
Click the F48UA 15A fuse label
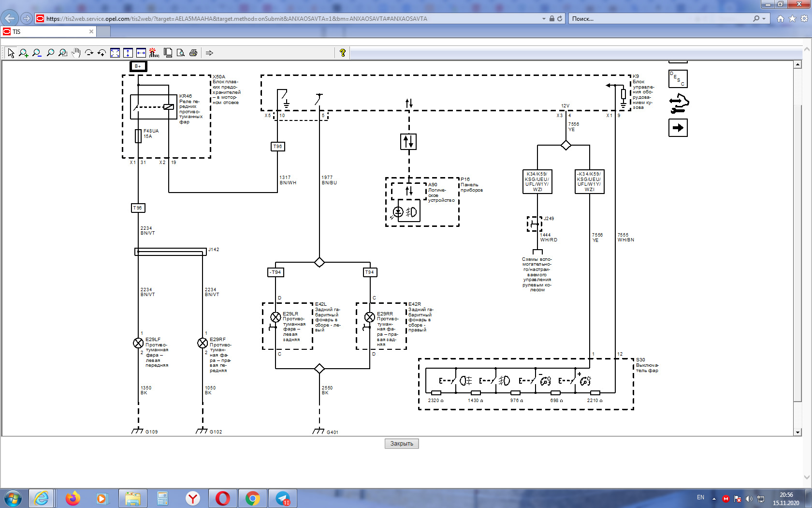(x=151, y=134)
